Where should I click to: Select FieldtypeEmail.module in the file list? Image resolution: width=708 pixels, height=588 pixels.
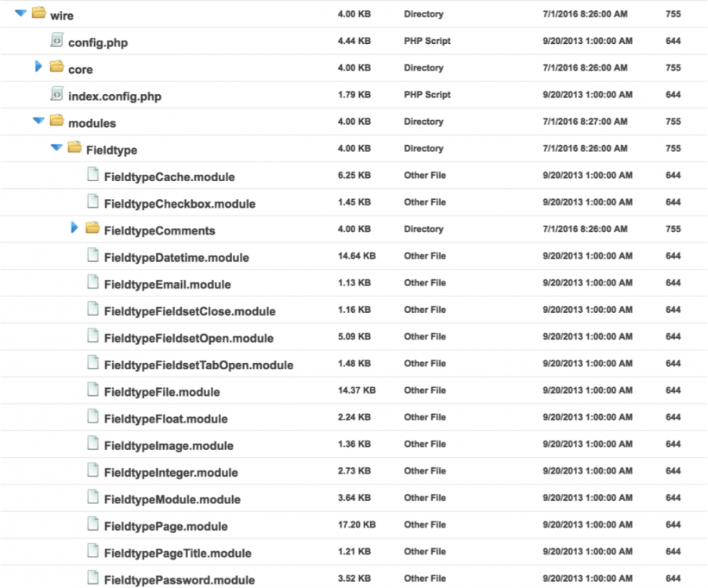click(x=167, y=285)
